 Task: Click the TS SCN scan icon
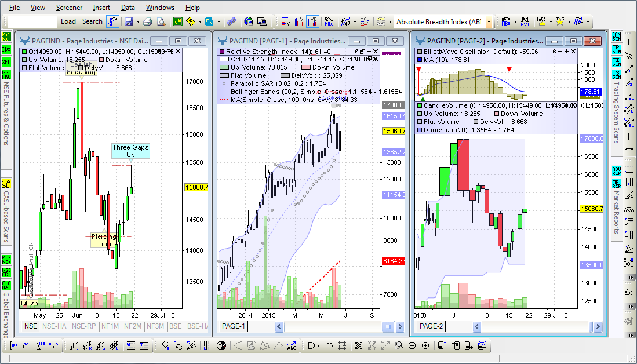616,75
